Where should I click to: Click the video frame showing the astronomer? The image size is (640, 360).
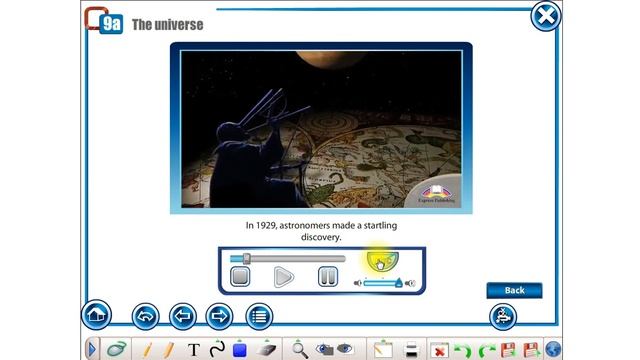(321, 129)
